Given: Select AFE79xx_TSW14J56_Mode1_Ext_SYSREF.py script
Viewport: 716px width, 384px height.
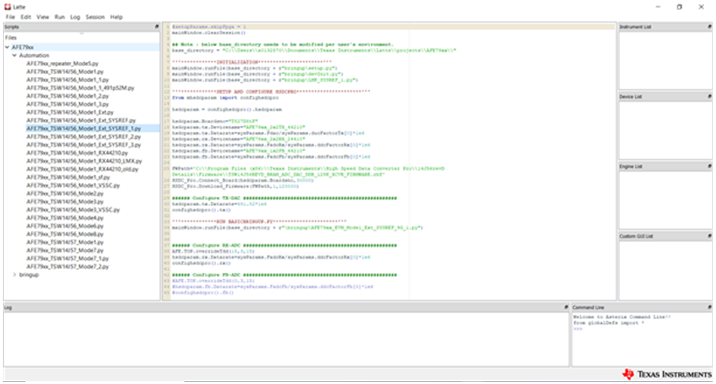Looking at the screenshot, I should click(x=81, y=121).
